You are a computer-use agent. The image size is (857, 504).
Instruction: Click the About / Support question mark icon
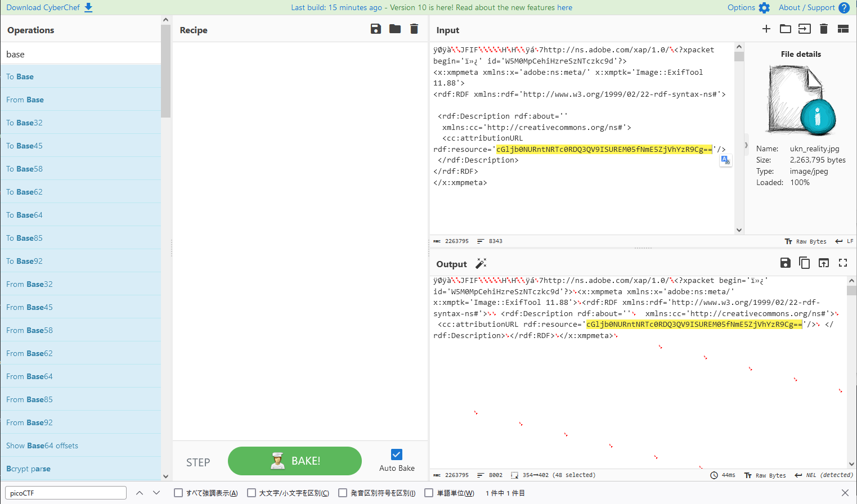click(844, 8)
